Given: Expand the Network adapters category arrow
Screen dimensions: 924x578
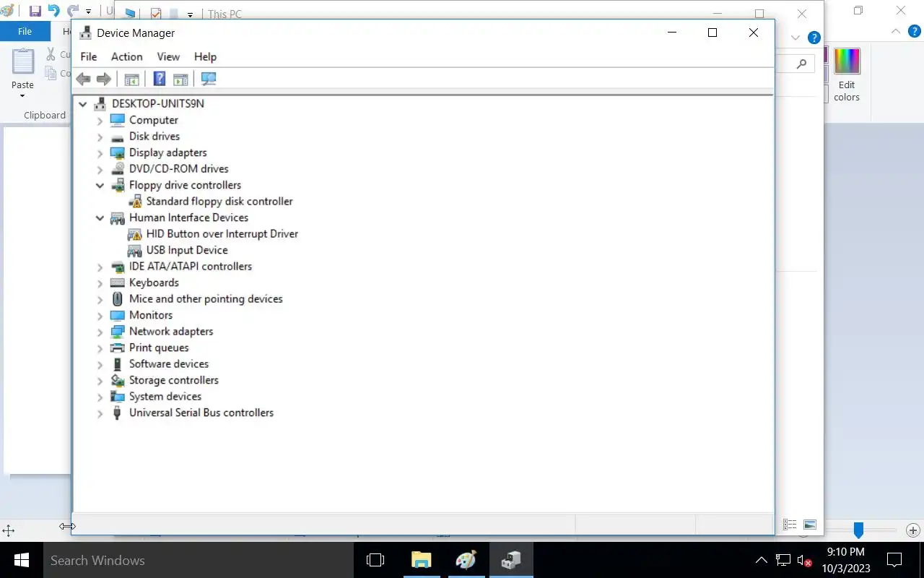Looking at the screenshot, I should click(100, 332).
